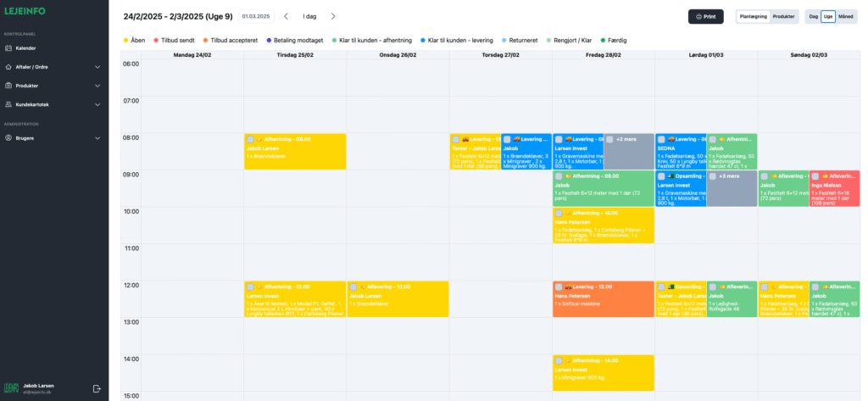This screenshot has width=868, height=401.
Task: Click the 11:00 time label
Action: pyautogui.click(x=131, y=248)
